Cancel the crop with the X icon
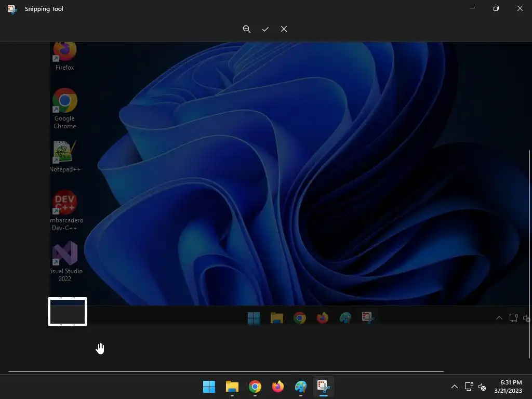This screenshot has height=399, width=532. tap(284, 29)
